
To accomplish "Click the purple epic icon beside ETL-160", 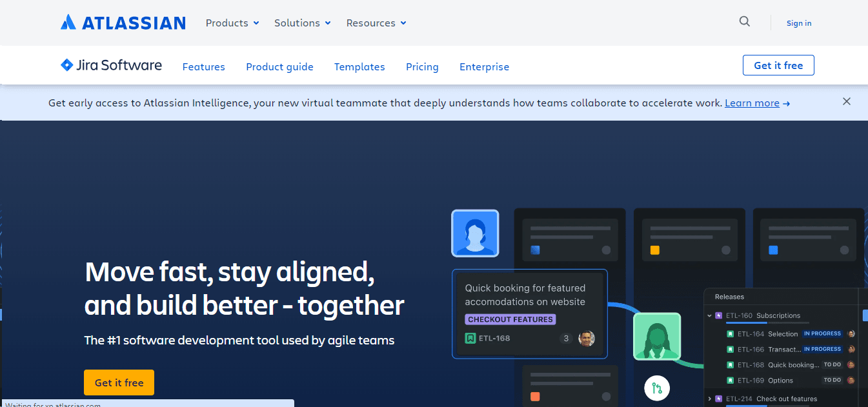I will pos(719,316).
